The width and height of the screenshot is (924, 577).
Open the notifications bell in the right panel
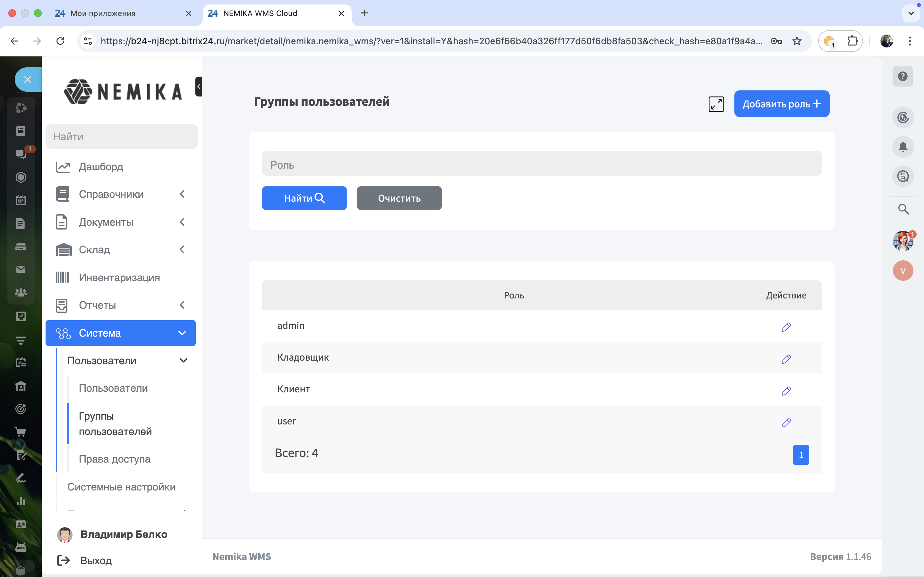pos(903,146)
